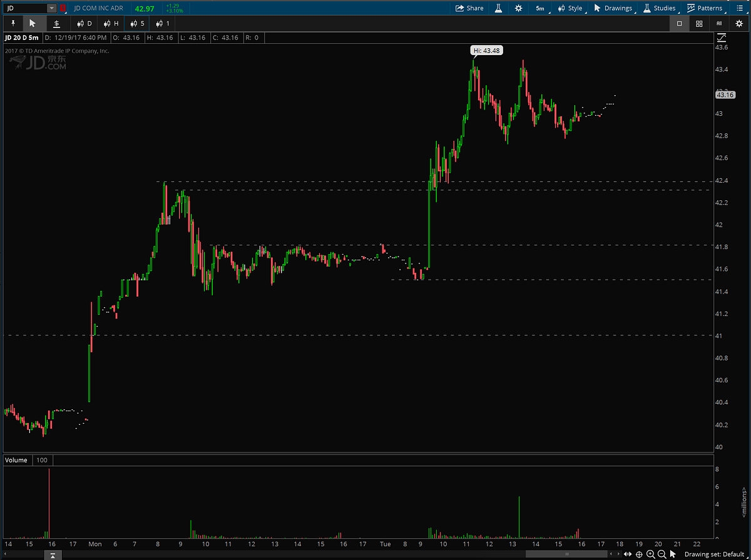Image resolution: width=751 pixels, height=560 pixels.
Task: Toggle the D daily aggregation button
Action: click(84, 23)
